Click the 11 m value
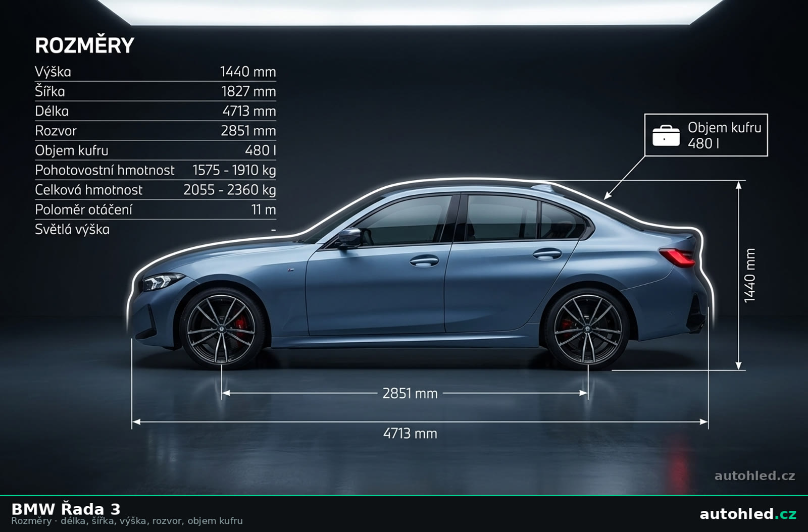Image resolution: width=808 pixels, height=532 pixels. click(264, 209)
